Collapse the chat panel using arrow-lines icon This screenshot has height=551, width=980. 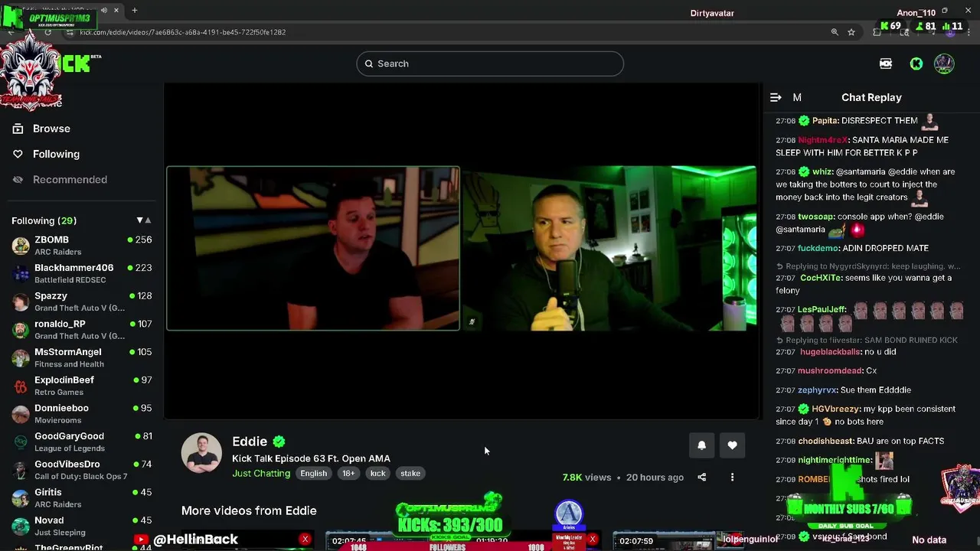point(776,97)
